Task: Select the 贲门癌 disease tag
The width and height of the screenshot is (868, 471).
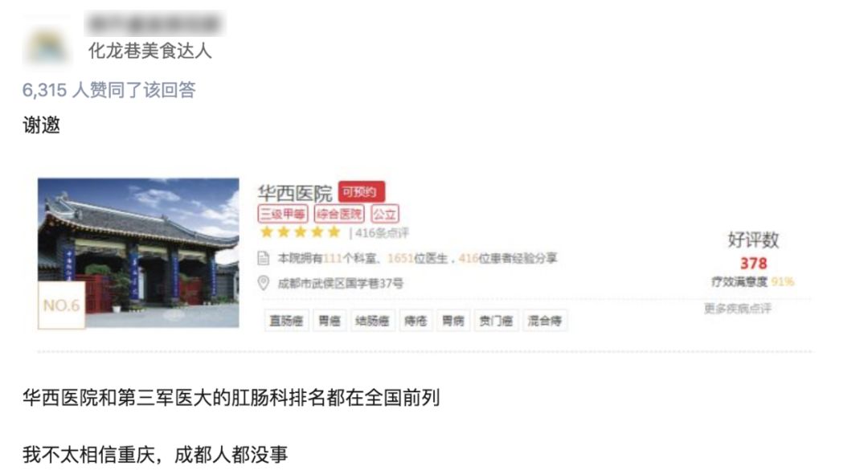Action: [x=496, y=321]
